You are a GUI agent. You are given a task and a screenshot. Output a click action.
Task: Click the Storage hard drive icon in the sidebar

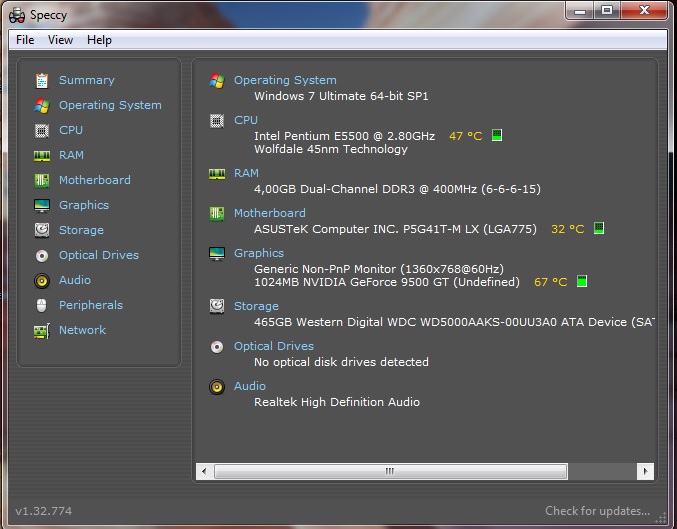pos(42,230)
